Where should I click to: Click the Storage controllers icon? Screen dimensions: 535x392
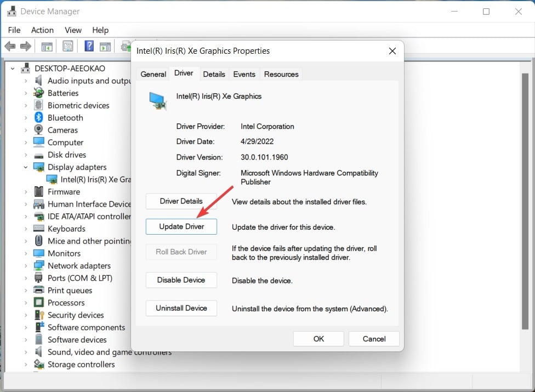click(39, 364)
